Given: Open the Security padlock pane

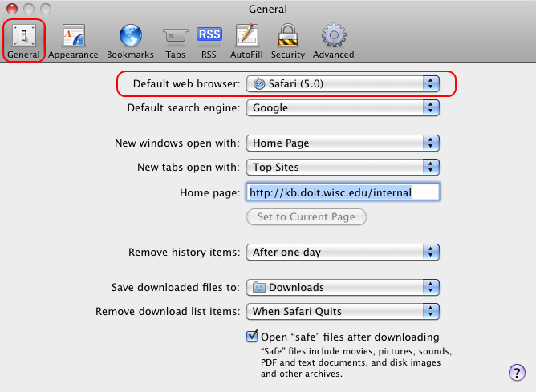Looking at the screenshot, I should pyautogui.click(x=288, y=41).
